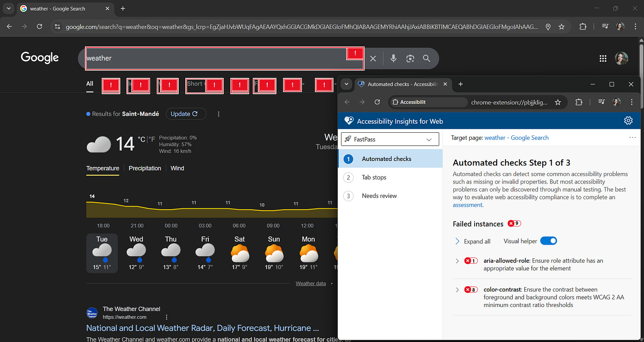
Task: Select Sat forecast day card
Action: 240,253
